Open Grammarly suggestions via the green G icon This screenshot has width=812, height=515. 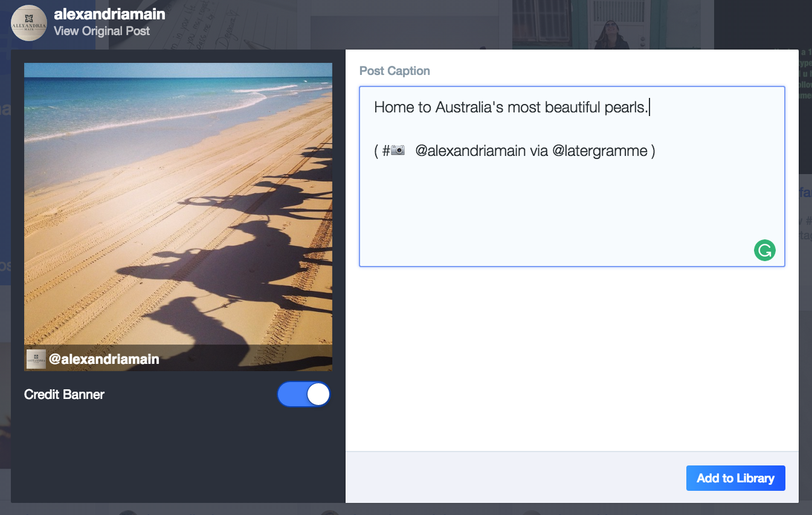(764, 250)
